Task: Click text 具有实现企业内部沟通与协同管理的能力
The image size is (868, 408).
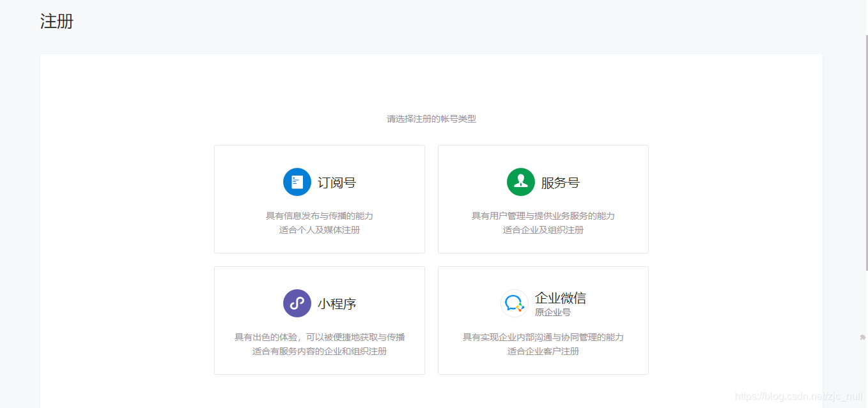Action: click(543, 337)
